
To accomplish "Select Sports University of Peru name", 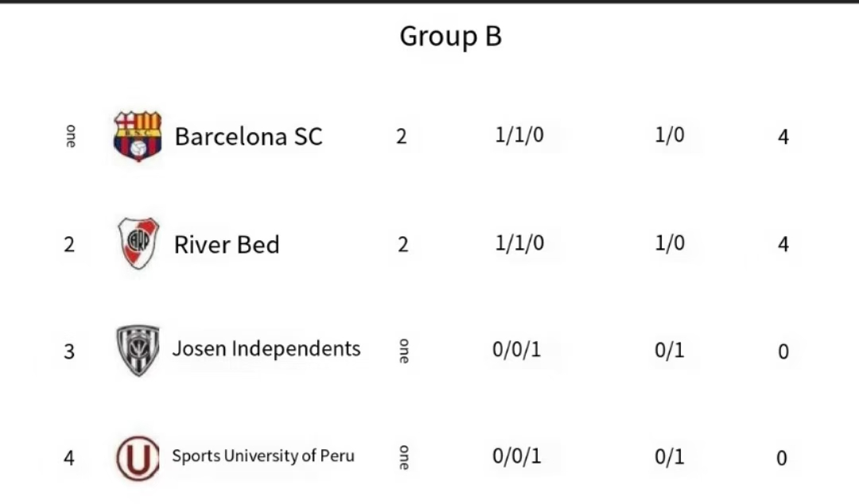I will [x=263, y=456].
